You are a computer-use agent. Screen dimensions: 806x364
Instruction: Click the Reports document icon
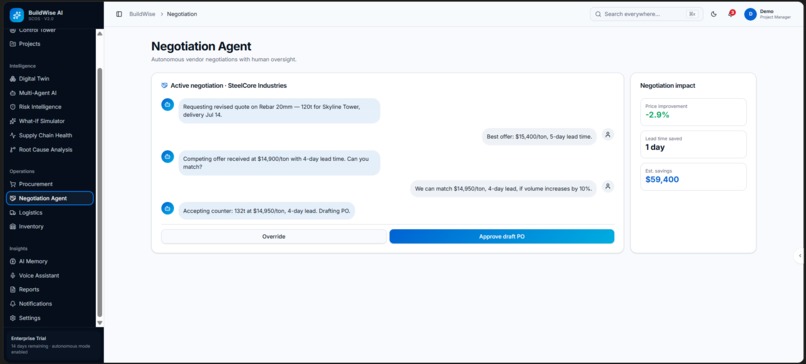coord(13,289)
